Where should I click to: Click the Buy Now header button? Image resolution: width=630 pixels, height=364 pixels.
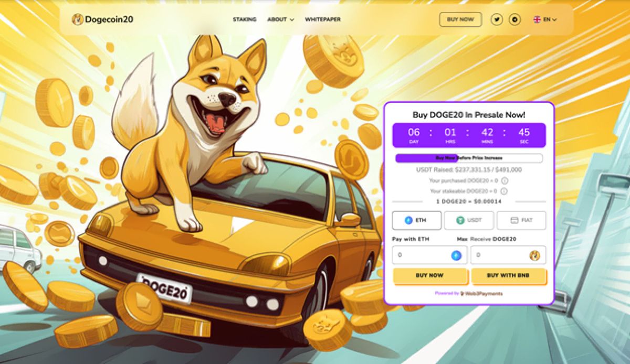[460, 19]
